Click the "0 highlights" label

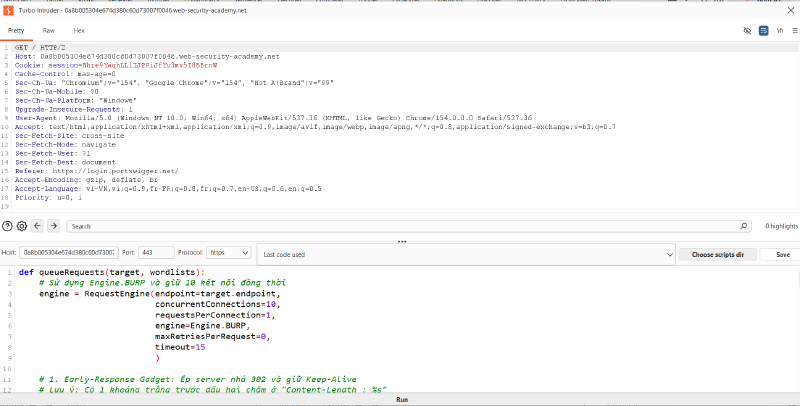tap(782, 226)
